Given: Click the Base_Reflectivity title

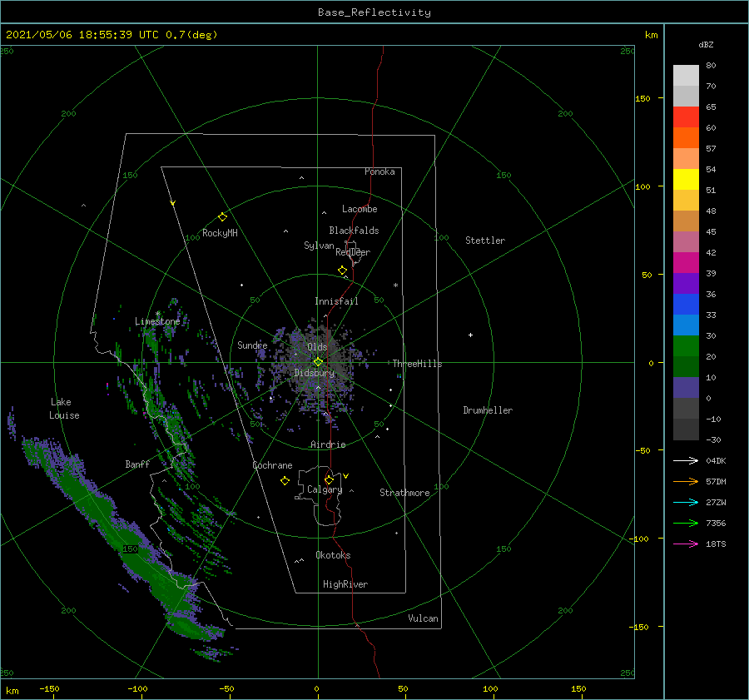Looking at the screenshot, I should coord(374,12).
